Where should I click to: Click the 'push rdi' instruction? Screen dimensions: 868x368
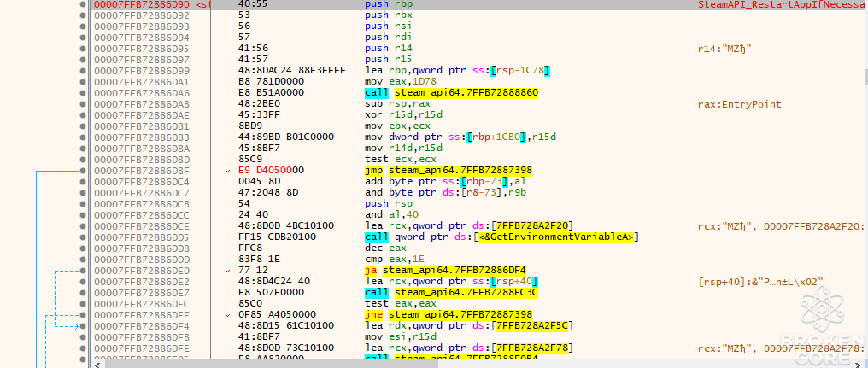[x=388, y=37]
